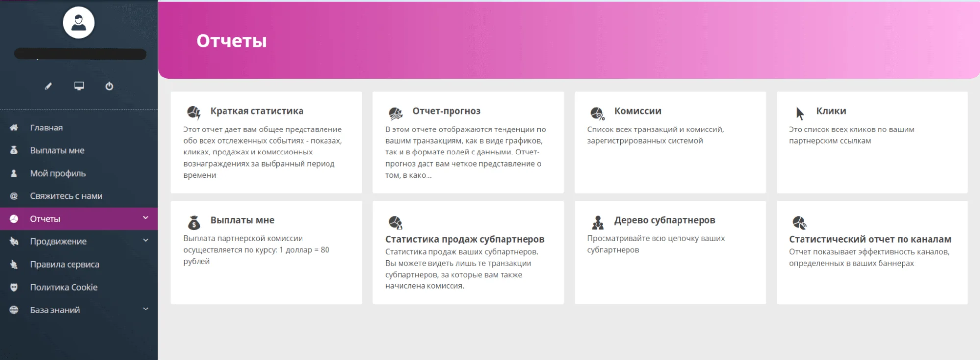This screenshot has height=360, width=980.
Task: Click the icon beside Правила сервиса
Action: pos(14,264)
